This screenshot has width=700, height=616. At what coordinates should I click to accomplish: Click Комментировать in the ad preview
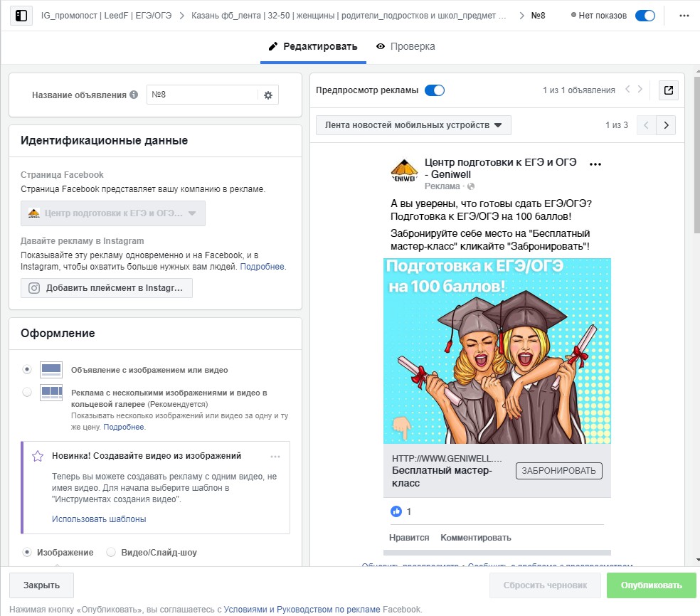(x=475, y=538)
